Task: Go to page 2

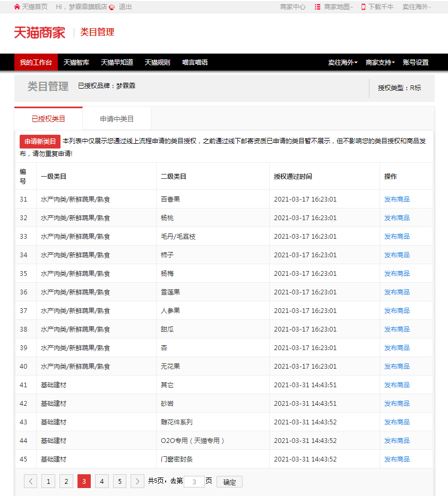Action: 66,481
